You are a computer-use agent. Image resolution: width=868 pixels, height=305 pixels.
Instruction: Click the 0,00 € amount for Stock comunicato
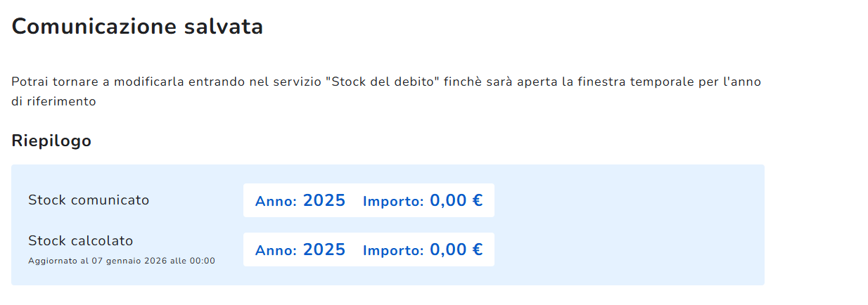pyautogui.click(x=456, y=201)
